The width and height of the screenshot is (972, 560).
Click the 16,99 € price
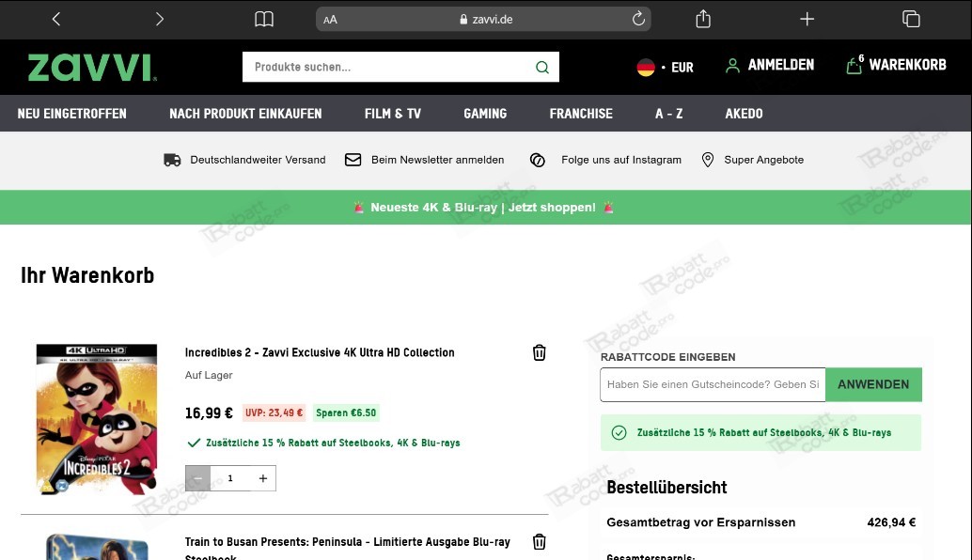pyautogui.click(x=209, y=413)
